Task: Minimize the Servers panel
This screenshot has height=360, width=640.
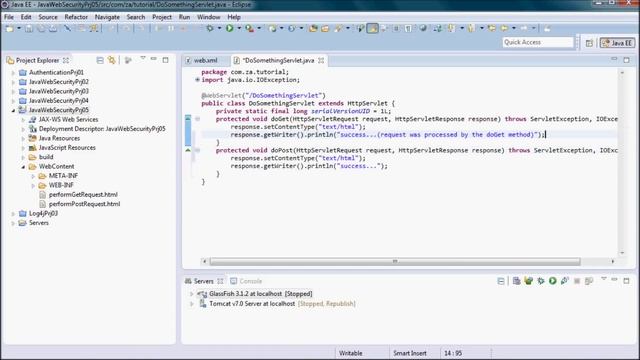Action: (x=614, y=280)
